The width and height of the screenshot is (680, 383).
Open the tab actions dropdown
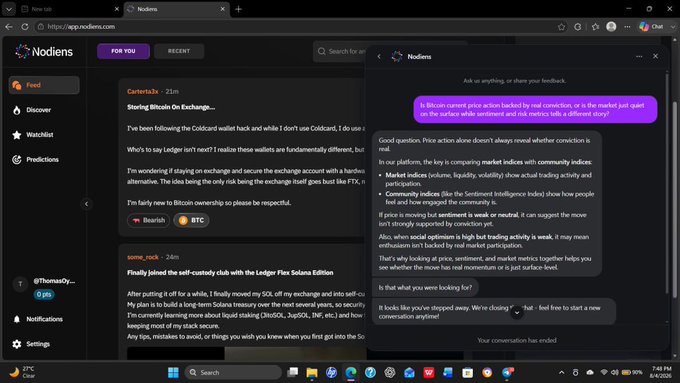(9, 9)
